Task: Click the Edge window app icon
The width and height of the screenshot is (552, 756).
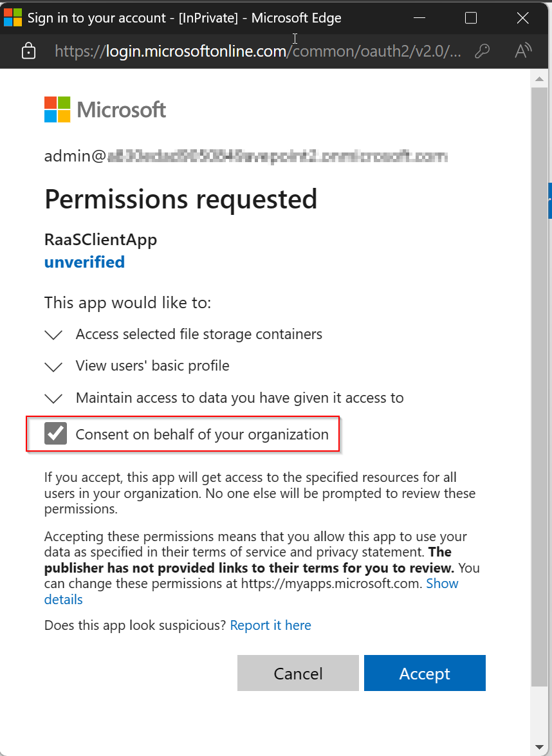Action: click(x=13, y=17)
